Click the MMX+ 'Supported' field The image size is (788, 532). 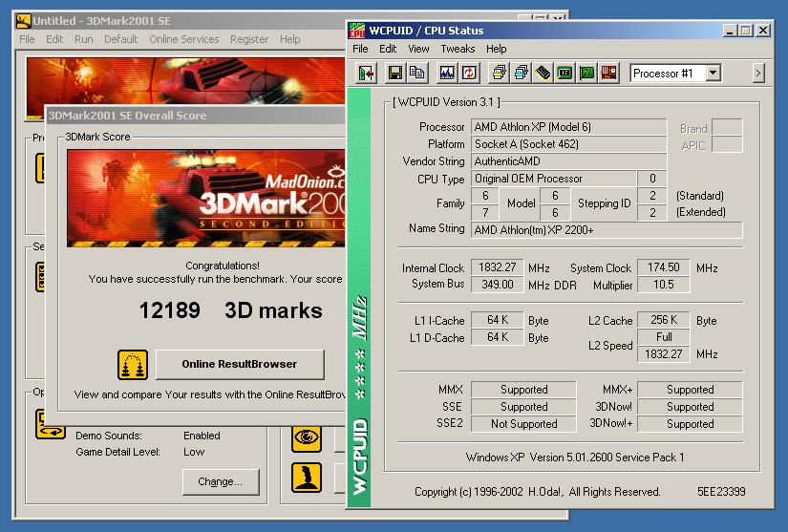point(690,390)
